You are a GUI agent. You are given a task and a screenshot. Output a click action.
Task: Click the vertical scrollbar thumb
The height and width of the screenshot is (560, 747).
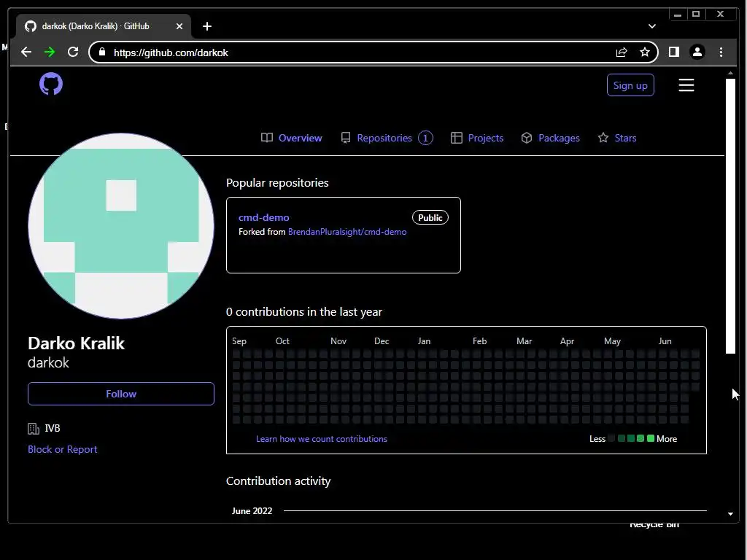pyautogui.click(x=730, y=217)
